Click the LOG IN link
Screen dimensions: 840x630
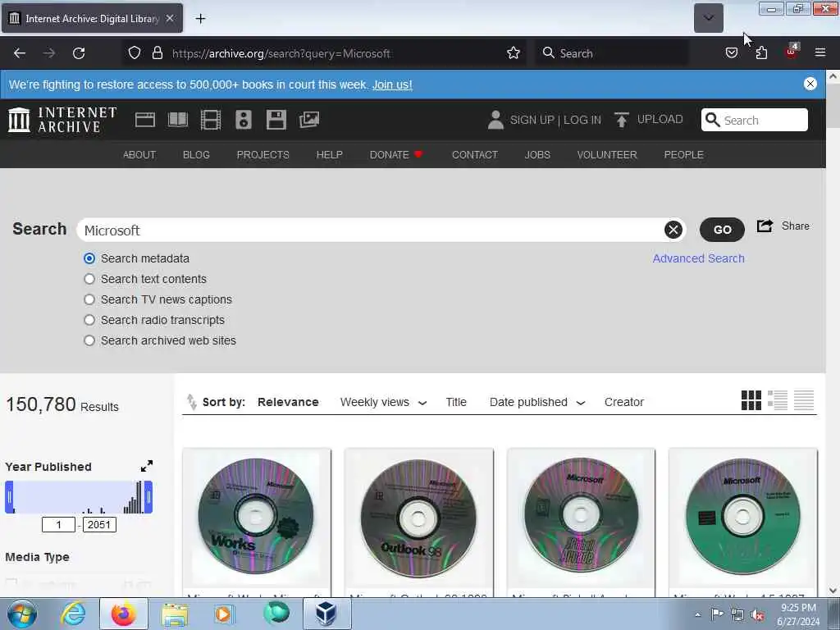[582, 120]
